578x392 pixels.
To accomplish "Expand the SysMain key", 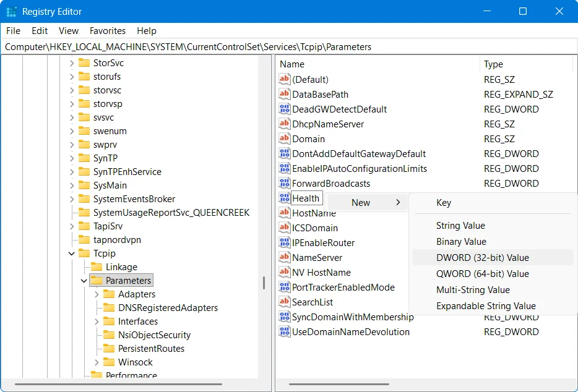I will coord(72,185).
